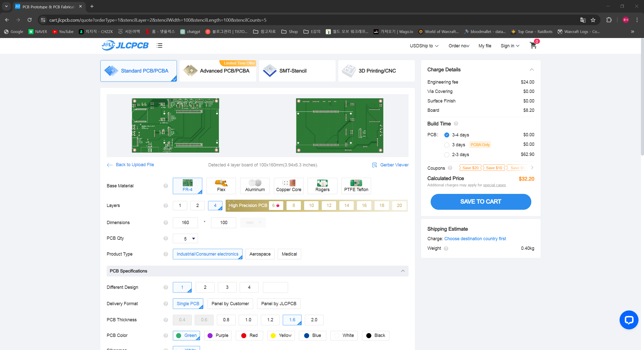Screen dimensions: 644x350
Task: Click the Build Time help icon
Action: pyautogui.click(x=456, y=124)
